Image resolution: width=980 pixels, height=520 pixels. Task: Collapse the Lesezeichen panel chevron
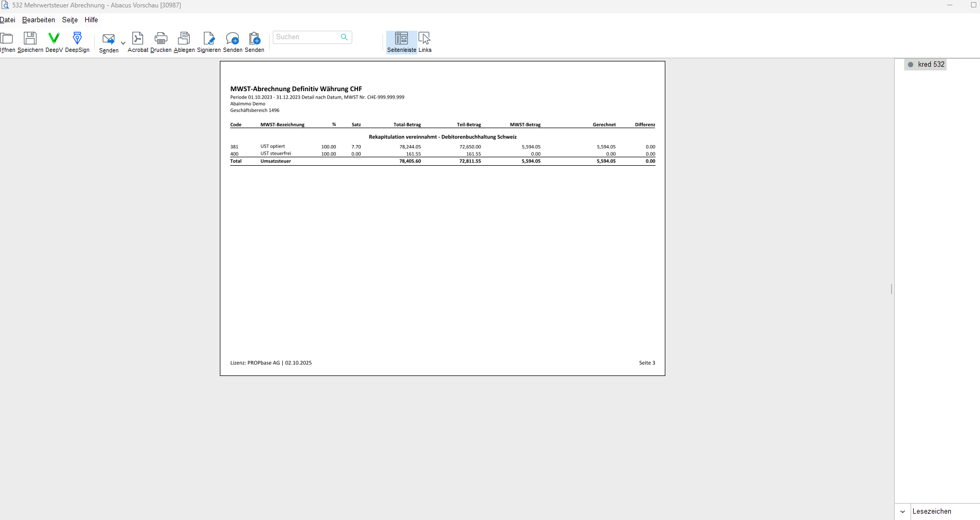coord(903,512)
